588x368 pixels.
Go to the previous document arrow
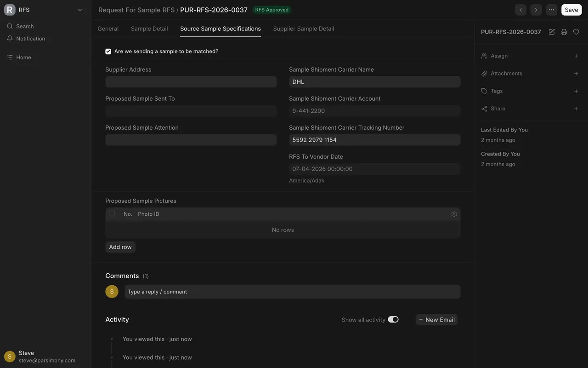(x=520, y=10)
